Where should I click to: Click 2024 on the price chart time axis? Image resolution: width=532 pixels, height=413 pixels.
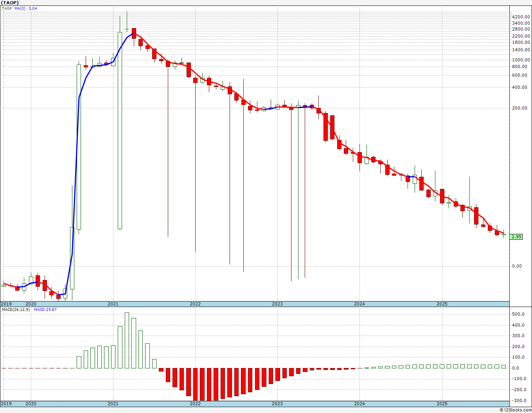(359, 304)
